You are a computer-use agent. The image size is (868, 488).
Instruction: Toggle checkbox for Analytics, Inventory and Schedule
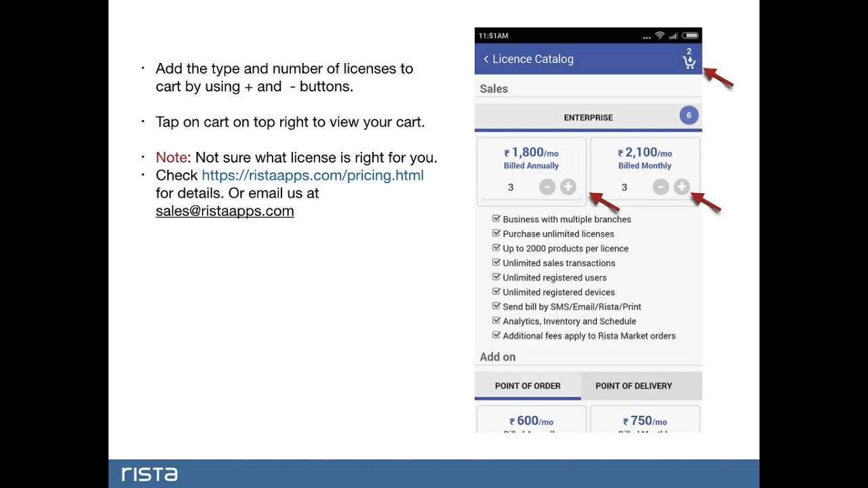(x=496, y=321)
